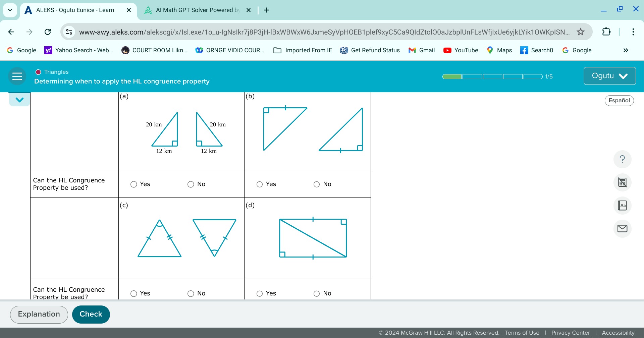Open rightmost Google bookmark
This screenshot has height=338, width=644.
pyautogui.click(x=577, y=50)
